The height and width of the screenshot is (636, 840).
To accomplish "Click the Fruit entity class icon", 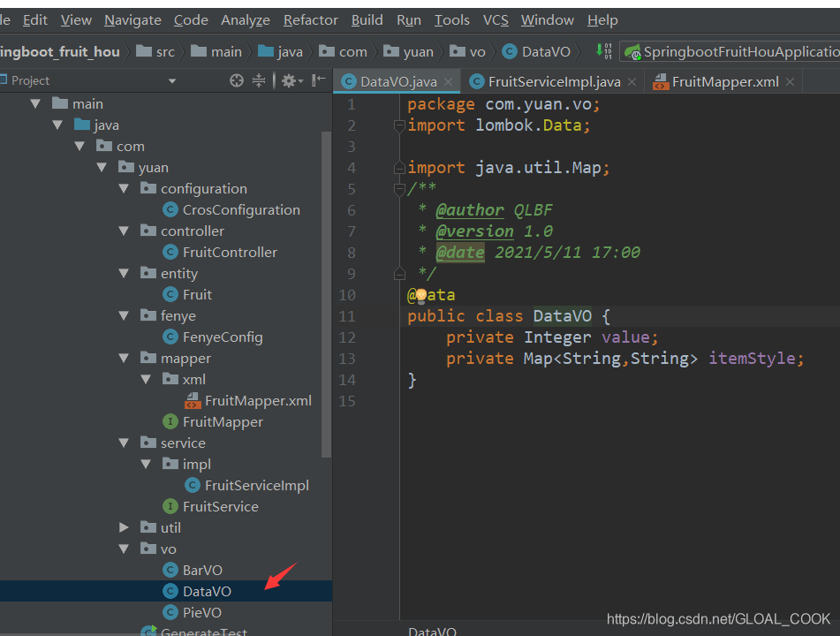I will pos(170,294).
